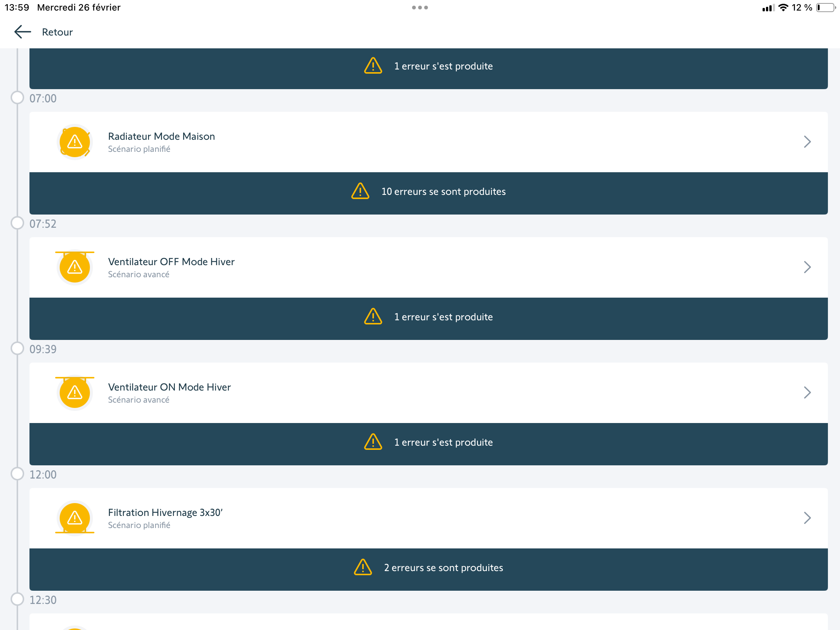Open the 10 erreurs se sont produites banner
840x630 pixels.
443,192
